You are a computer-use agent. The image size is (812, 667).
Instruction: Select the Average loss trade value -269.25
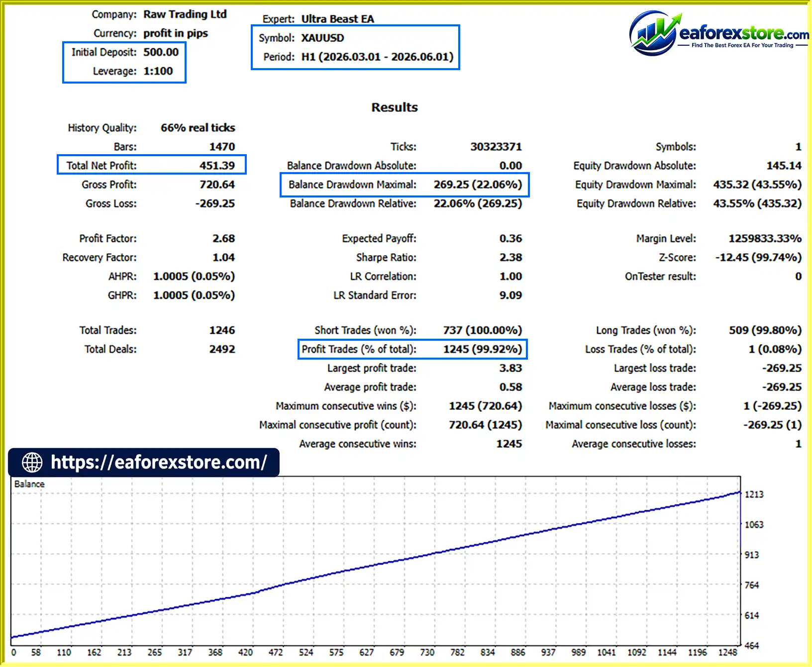pos(782,387)
